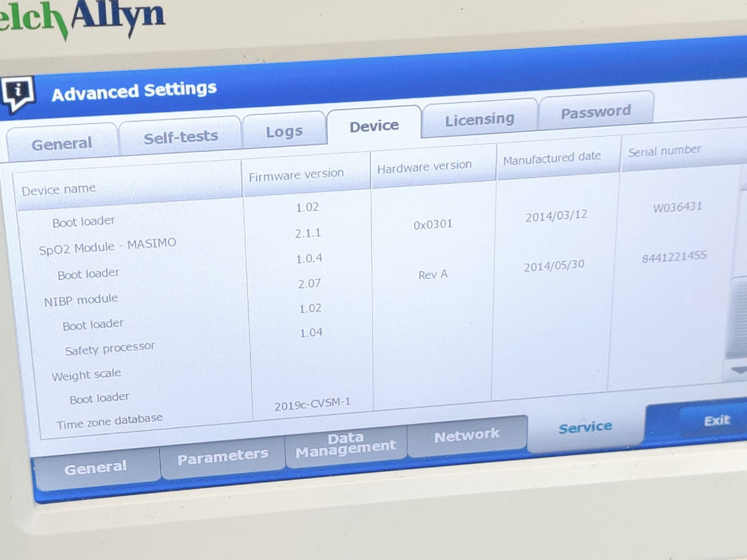Viewport: 747px width, 560px height.
Task: Click the Device name column header
Action: click(59, 190)
